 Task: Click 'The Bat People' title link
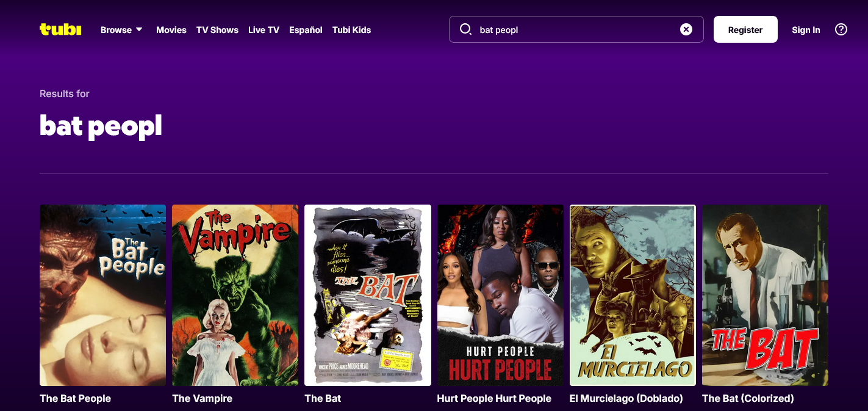[75, 398]
